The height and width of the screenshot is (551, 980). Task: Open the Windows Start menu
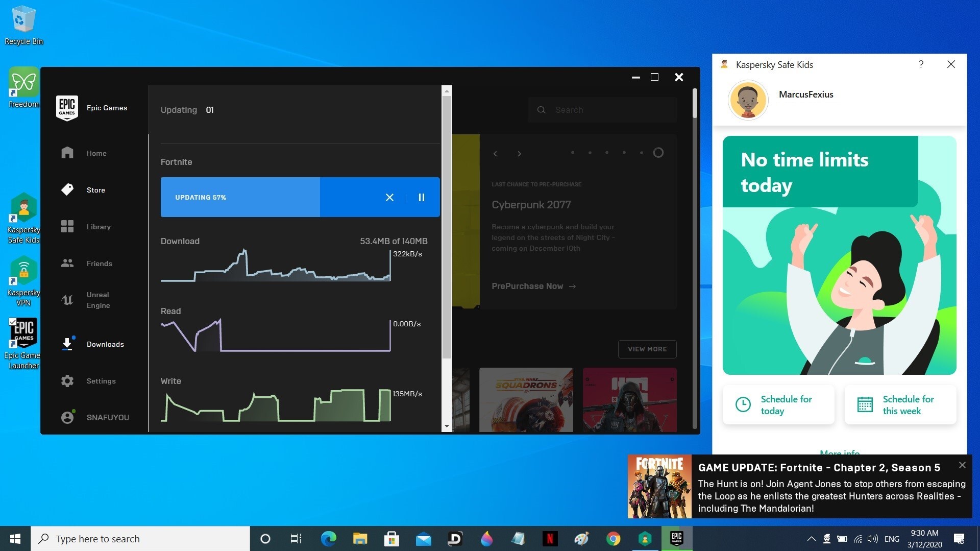click(x=15, y=539)
